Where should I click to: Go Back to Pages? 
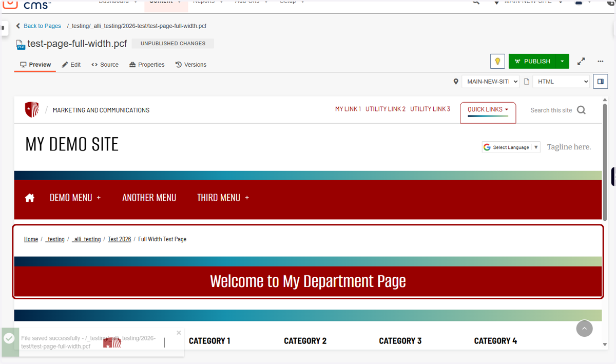coord(38,26)
